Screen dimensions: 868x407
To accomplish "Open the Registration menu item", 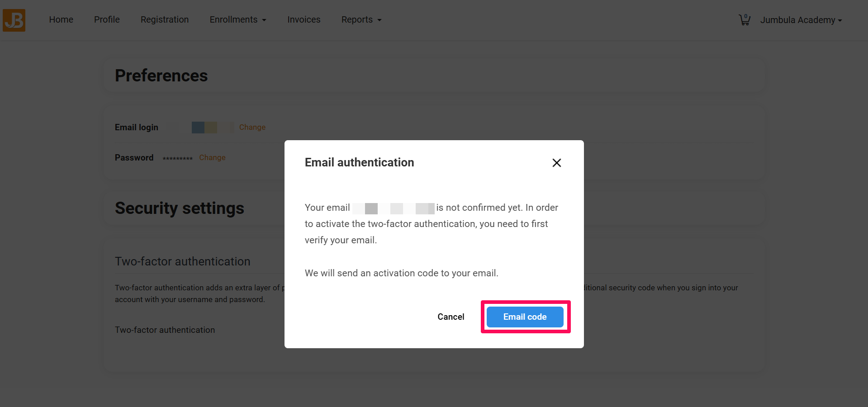I will 165,20.
